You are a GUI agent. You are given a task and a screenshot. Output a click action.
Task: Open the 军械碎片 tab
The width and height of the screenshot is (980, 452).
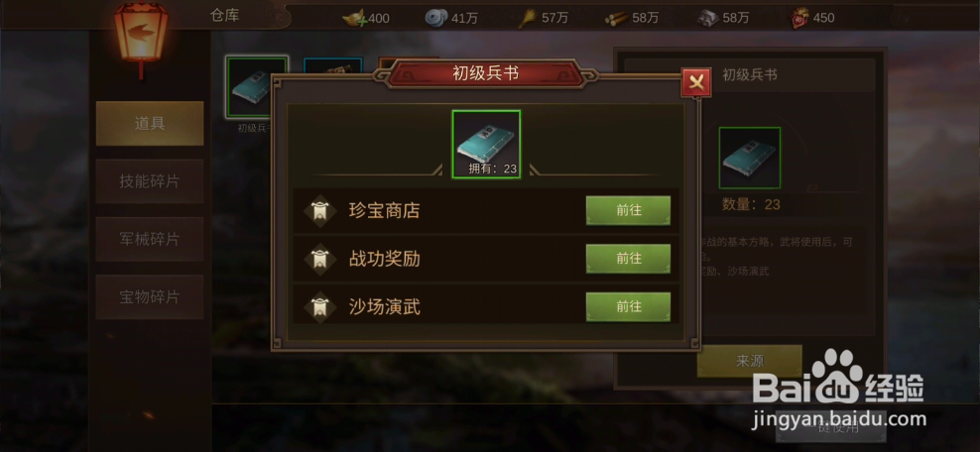pos(150,239)
